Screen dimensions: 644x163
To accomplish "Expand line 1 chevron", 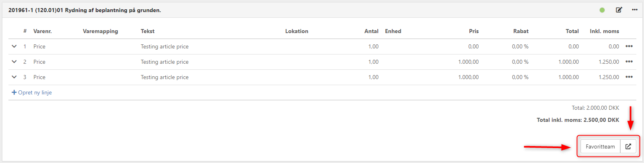I will 14,46.
